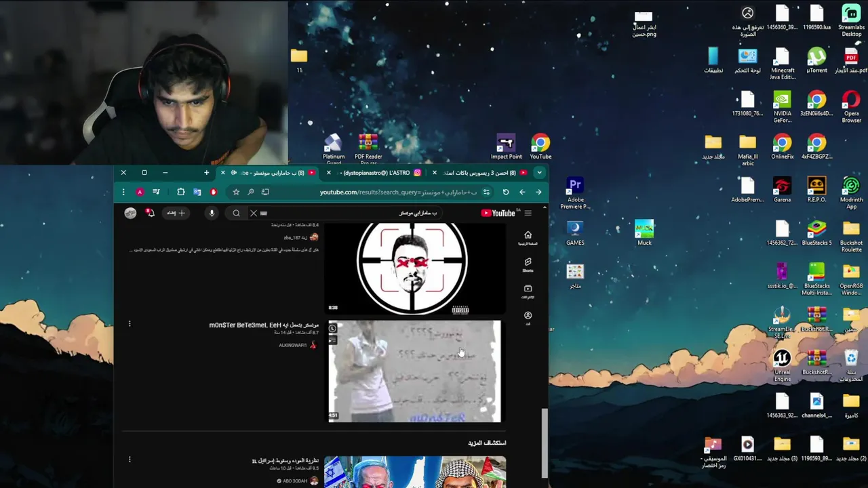Open the µTorrent desktop shortcut
The image size is (868, 488).
[x=816, y=61]
